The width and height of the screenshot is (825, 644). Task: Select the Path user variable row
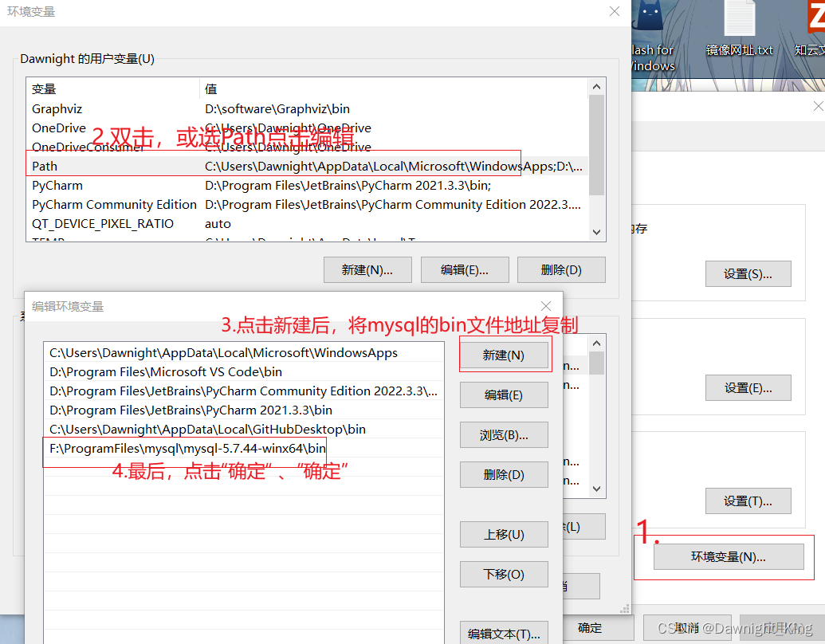(x=307, y=167)
